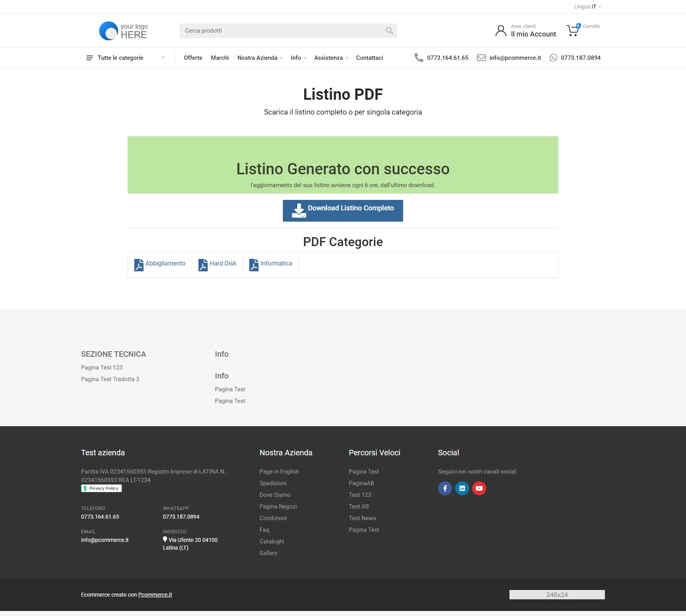This screenshot has height=616, width=686.
Task: Click the Privacy Policy badge
Action: pos(101,488)
